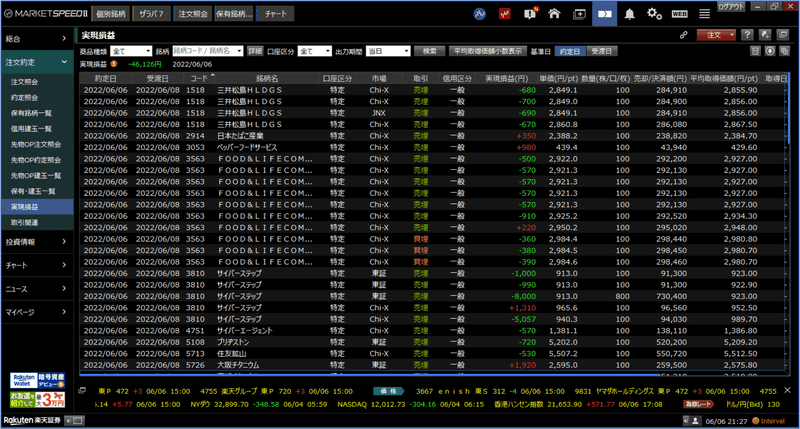Screen dimensions: 800x429
Task: Open the hamburger menu icon
Action: coord(705,14)
